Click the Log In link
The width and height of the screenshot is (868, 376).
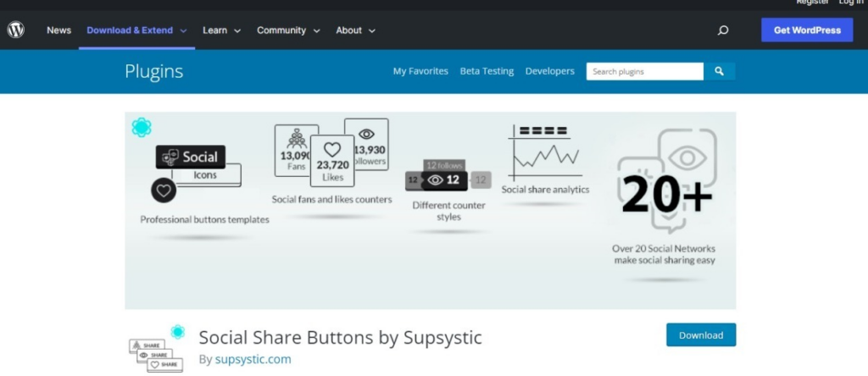point(850,3)
